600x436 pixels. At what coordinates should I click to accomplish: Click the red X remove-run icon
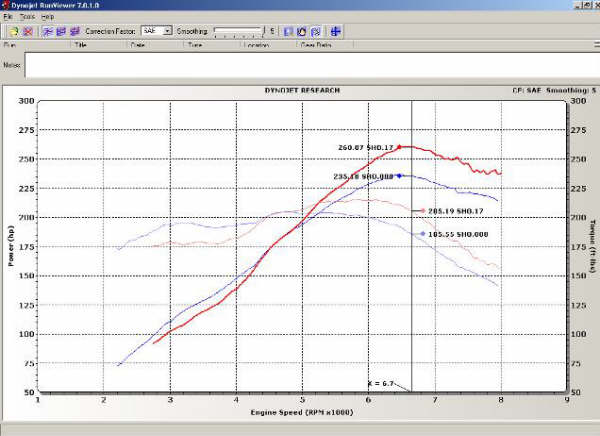tap(28, 31)
